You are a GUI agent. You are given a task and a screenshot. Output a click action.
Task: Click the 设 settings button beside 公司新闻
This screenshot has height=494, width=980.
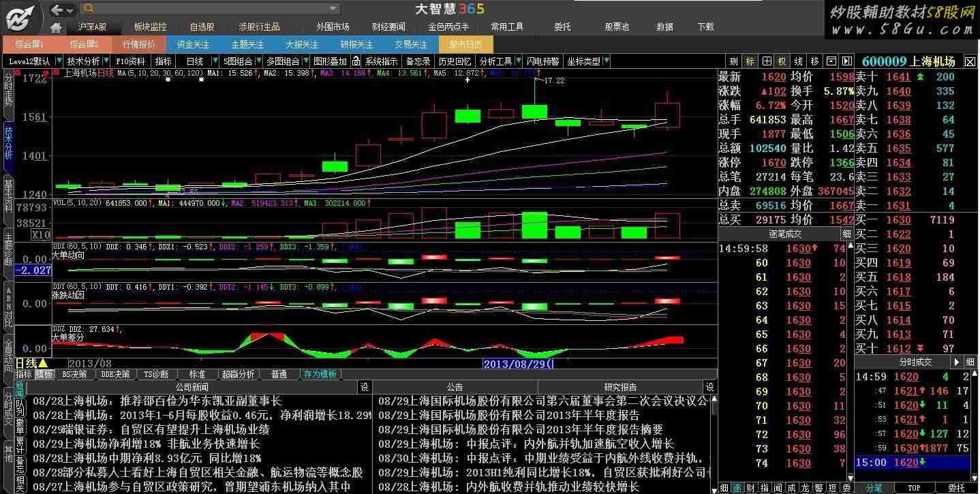(x=365, y=387)
